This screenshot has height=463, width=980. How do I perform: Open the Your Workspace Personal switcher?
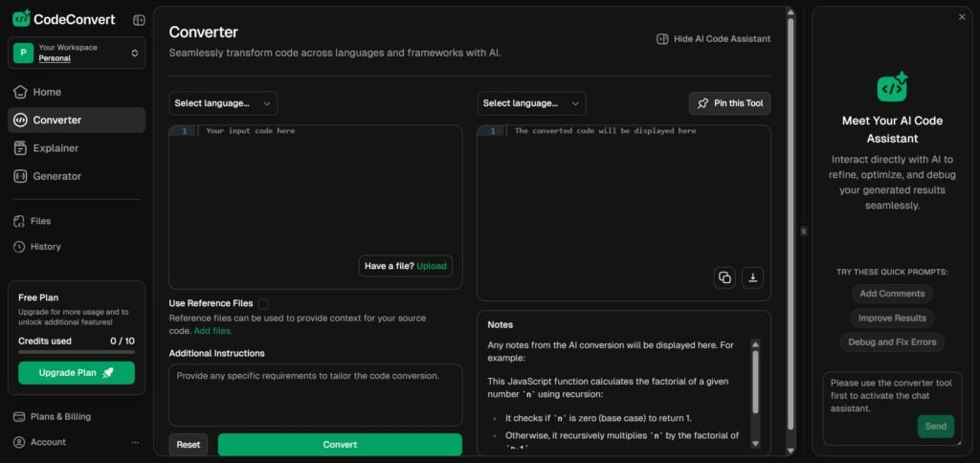pyautogui.click(x=77, y=53)
